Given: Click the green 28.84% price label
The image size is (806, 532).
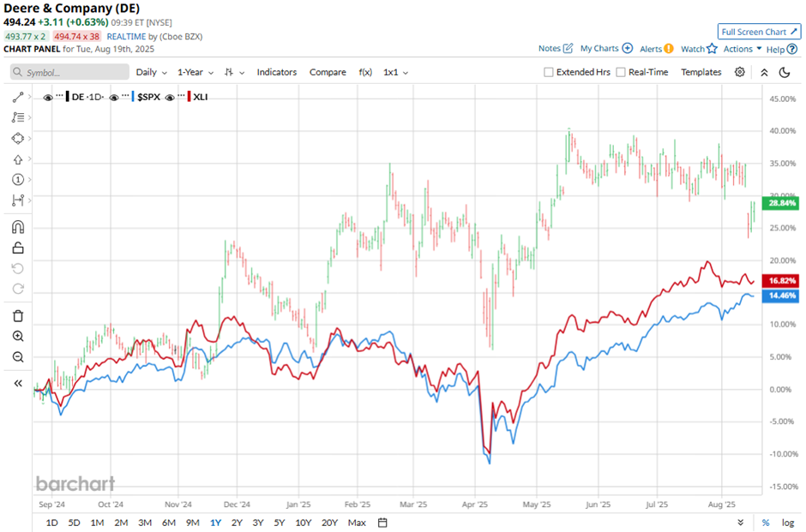Looking at the screenshot, I should tap(780, 203).
